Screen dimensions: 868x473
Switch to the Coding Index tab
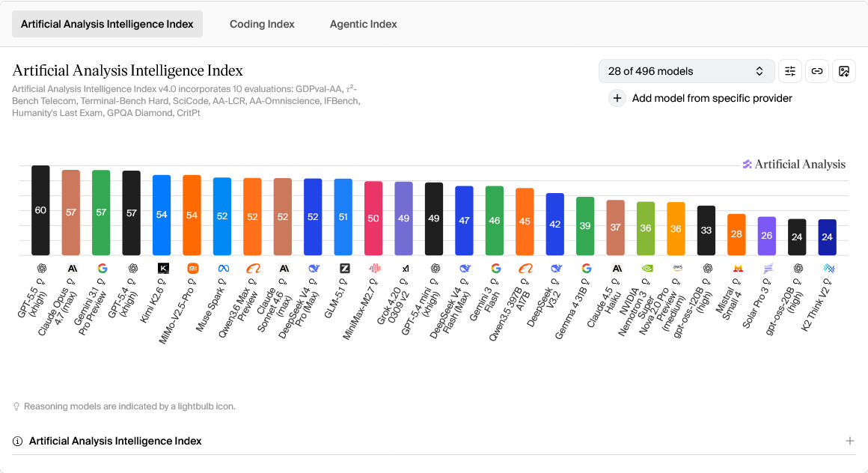[x=262, y=25]
